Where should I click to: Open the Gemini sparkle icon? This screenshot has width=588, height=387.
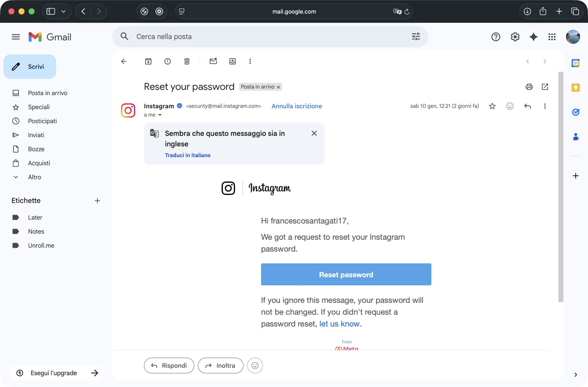click(x=533, y=37)
